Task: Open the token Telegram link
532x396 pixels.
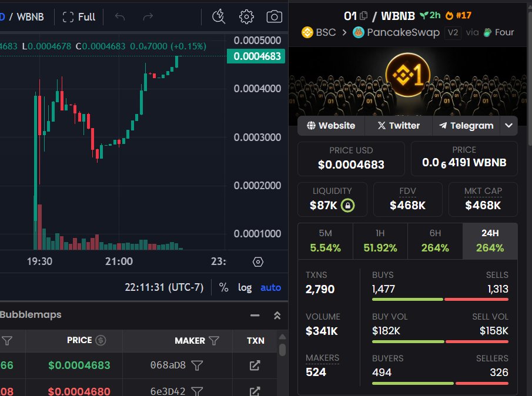Action: click(x=466, y=126)
